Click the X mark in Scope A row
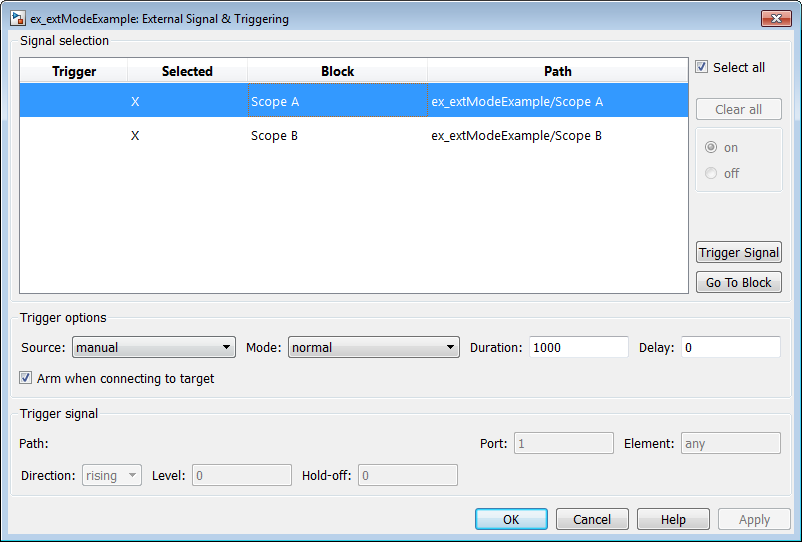The height and width of the screenshot is (542, 802). pyautogui.click(x=135, y=101)
